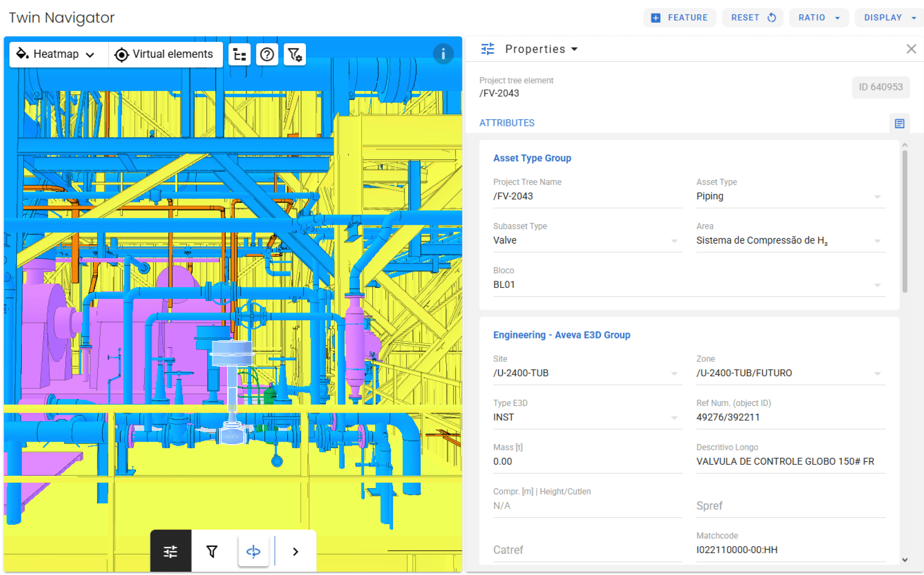Expand bottom toolbar with right chevron
Image resolution: width=924 pixels, height=575 pixels.
[x=295, y=551]
